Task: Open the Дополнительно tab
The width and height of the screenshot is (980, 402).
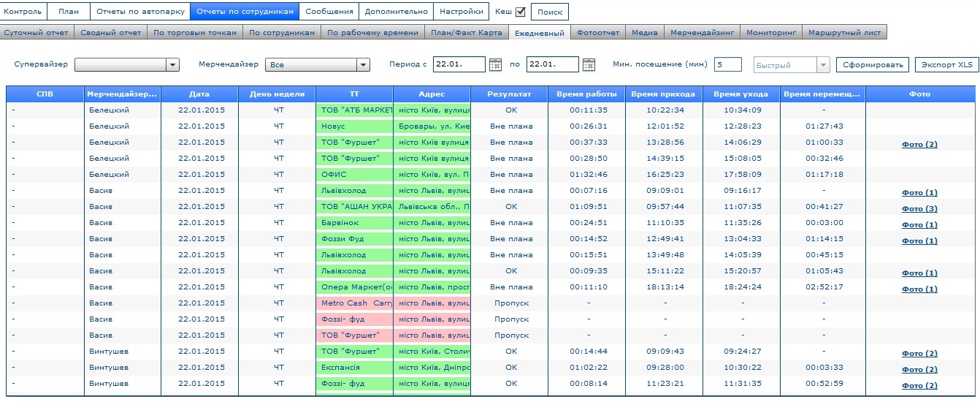Action: (396, 11)
